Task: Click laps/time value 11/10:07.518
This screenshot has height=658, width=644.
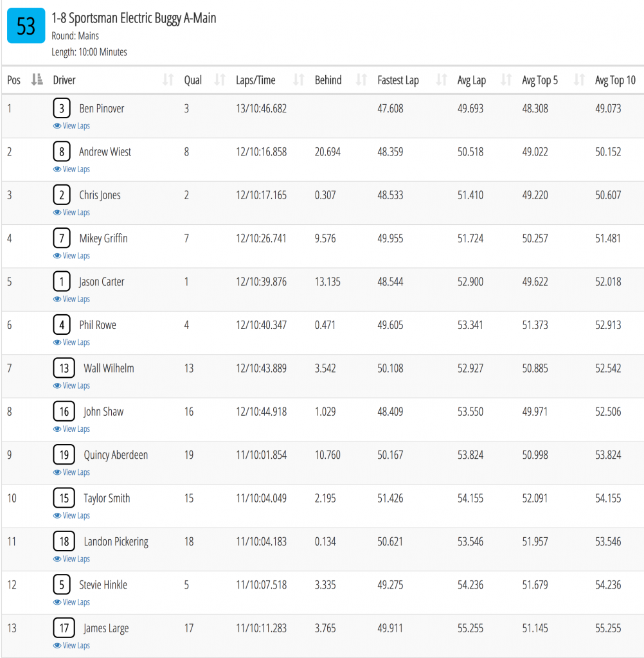Action: [261, 585]
